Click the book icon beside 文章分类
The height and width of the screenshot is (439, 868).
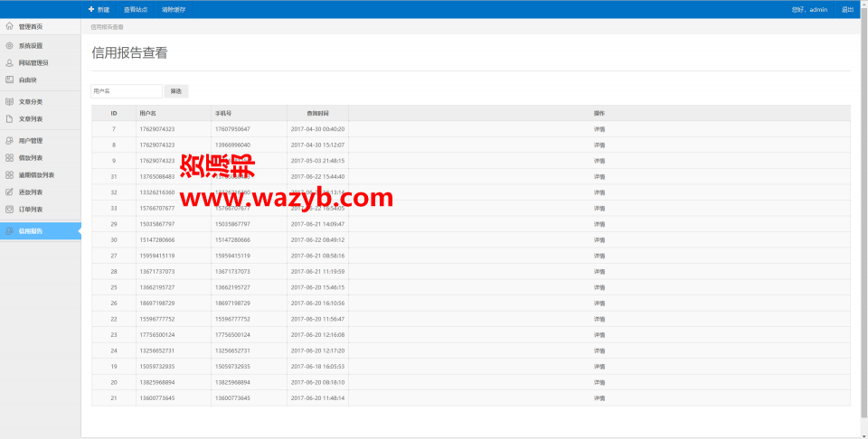(x=9, y=102)
